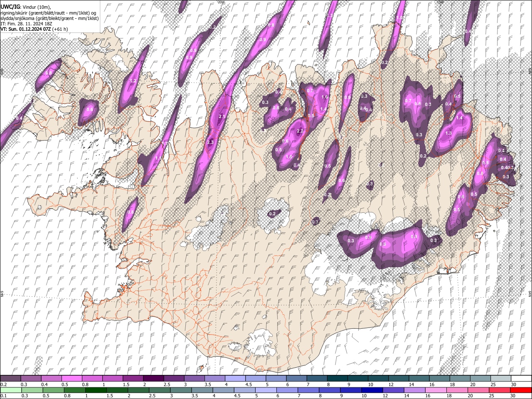The height and width of the screenshot is (399, 532).
Task: Pick the rain legend swatch between 4 and 4.5
Action: (223, 390)
